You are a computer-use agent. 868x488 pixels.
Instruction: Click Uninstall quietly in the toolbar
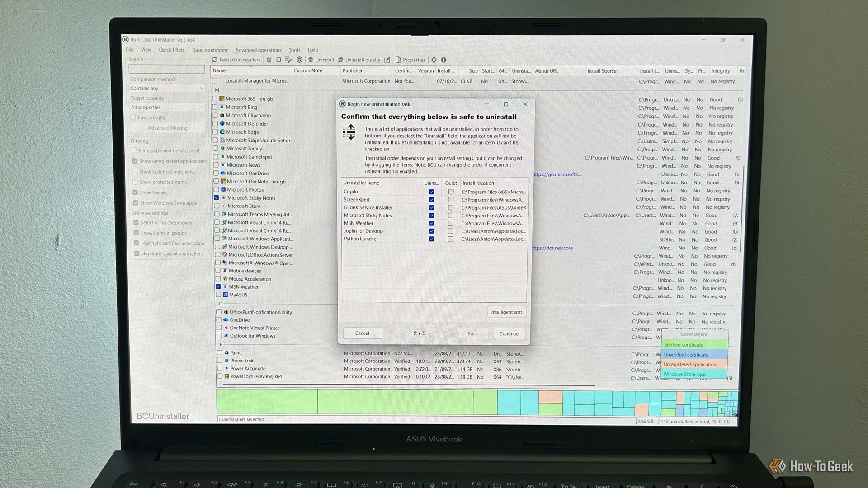click(359, 60)
